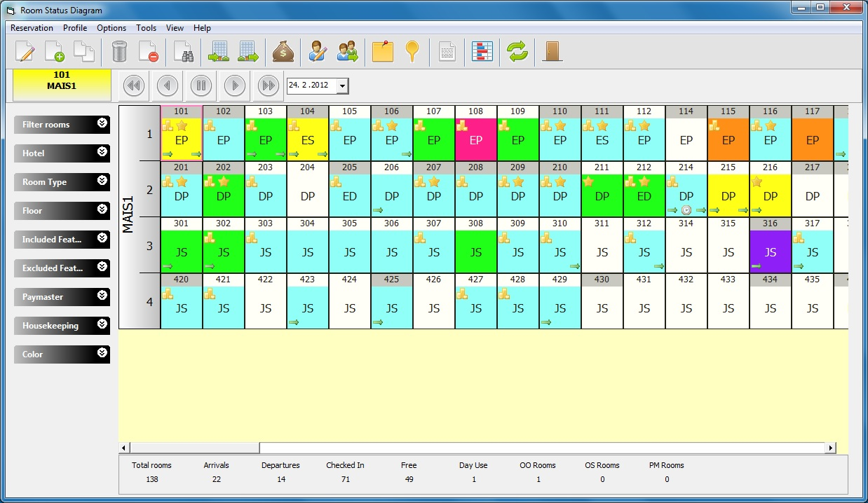This screenshot has height=503, width=868.
Task: Expand the Color filter panel
Action: (62, 354)
